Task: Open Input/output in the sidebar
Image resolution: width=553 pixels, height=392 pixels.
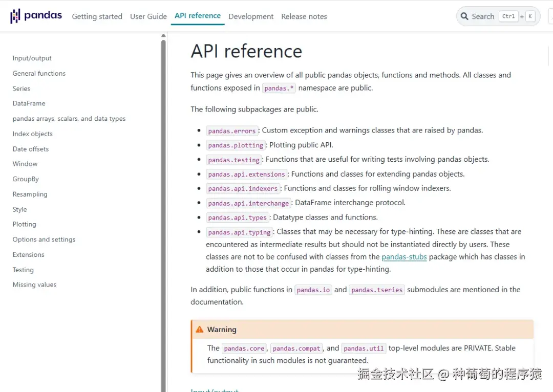Action: (x=32, y=58)
